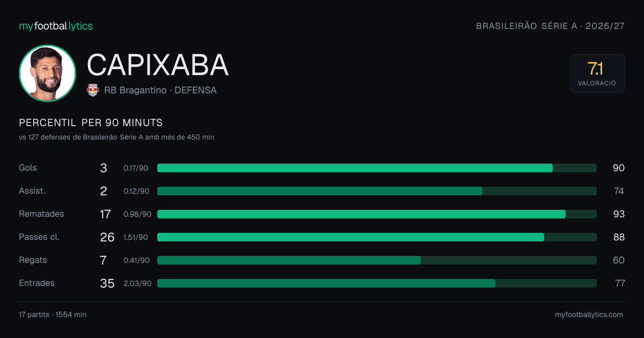Click the RB Bragantino team name
This screenshot has height=338, width=644.
tap(135, 90)
